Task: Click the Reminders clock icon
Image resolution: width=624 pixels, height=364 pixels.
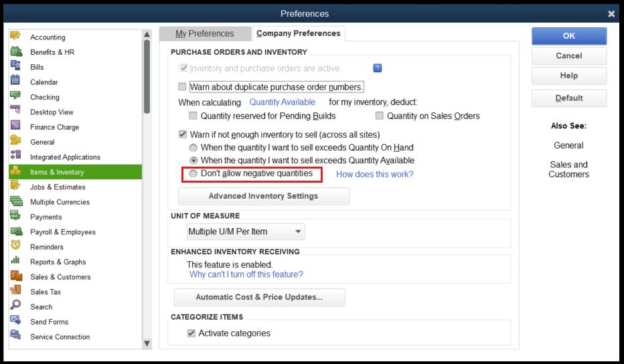Action: 15,245
